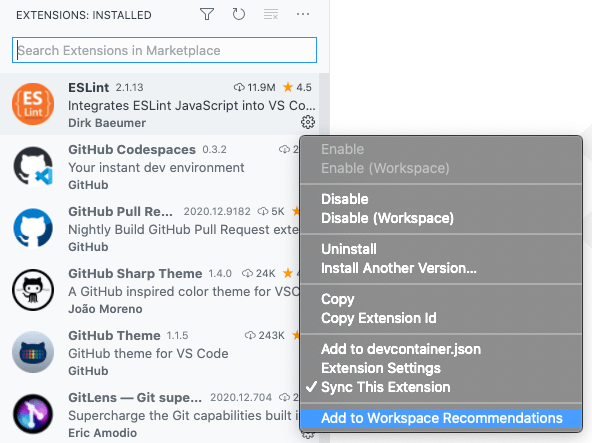Click the GitHub Sharp Theme star icon
Viewport: 592px width, 443px height.
288,273
